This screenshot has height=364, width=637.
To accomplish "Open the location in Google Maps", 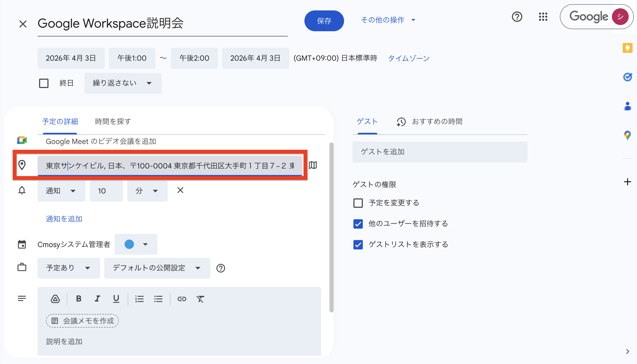I will [x=313, y=165].
